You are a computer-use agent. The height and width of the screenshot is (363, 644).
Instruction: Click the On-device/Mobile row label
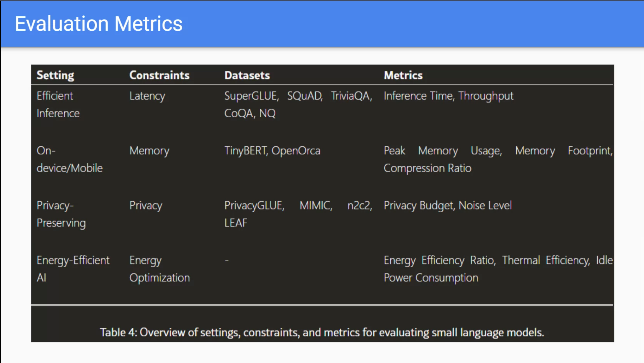[69, 159]
